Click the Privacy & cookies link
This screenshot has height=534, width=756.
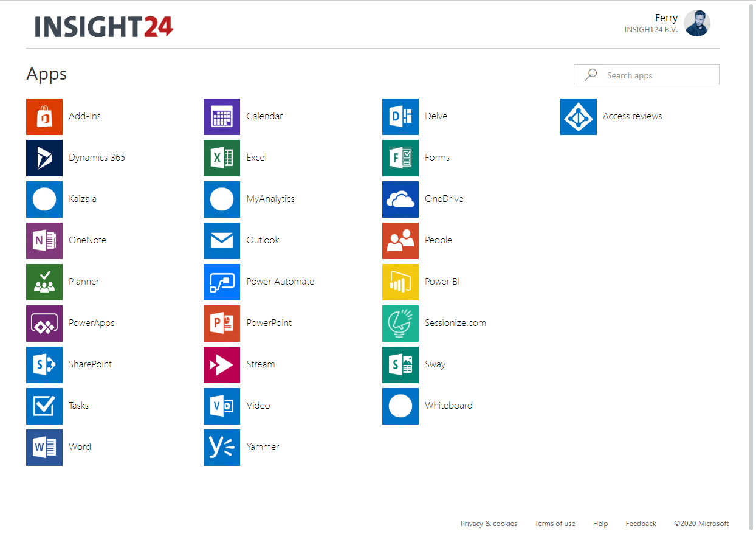click(x=489, y=524)
